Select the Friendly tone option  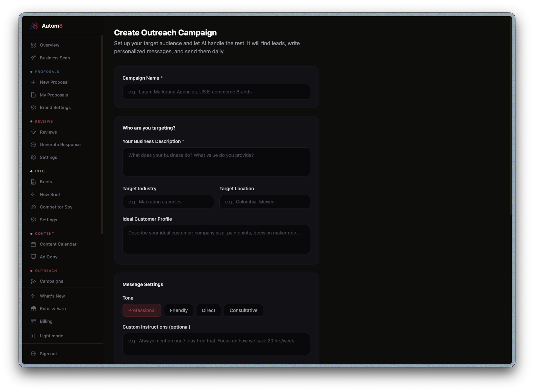click(179, 310)
